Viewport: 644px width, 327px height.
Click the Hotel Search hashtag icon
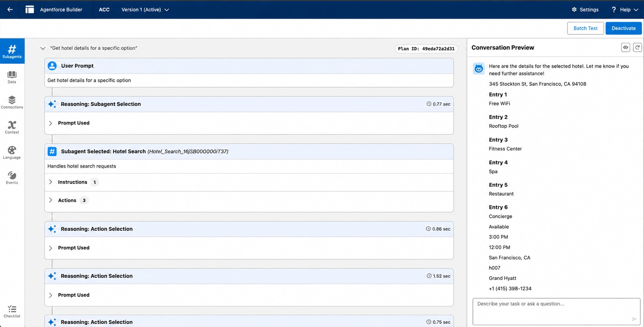point(52,151)
